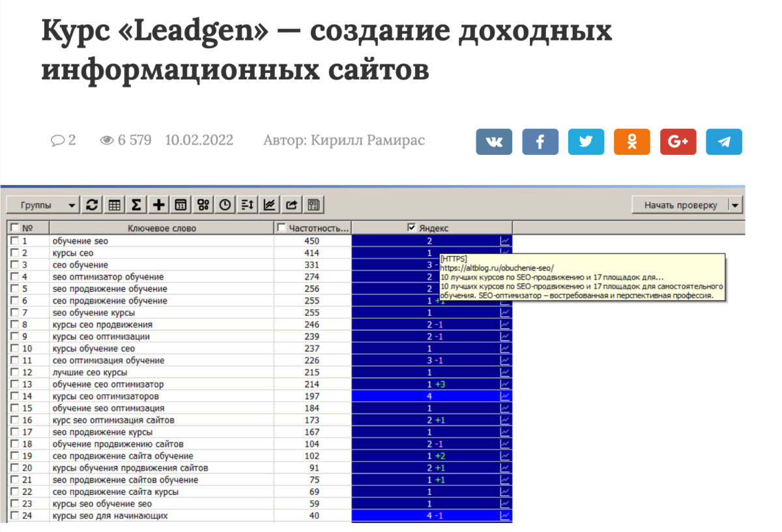Image resolution: width=782 pixels, height=532 pixels.
Task: Add new keywords via the plus icon
Action: point(158,204)
